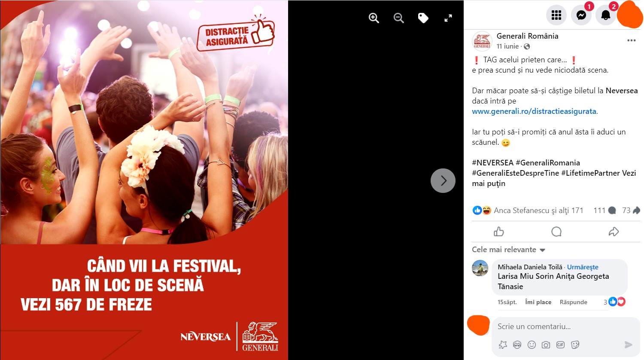Follow Mihaela Daniela Toilă via Urmărește
This screenshot has height=360, width=644.
(583, 267)
